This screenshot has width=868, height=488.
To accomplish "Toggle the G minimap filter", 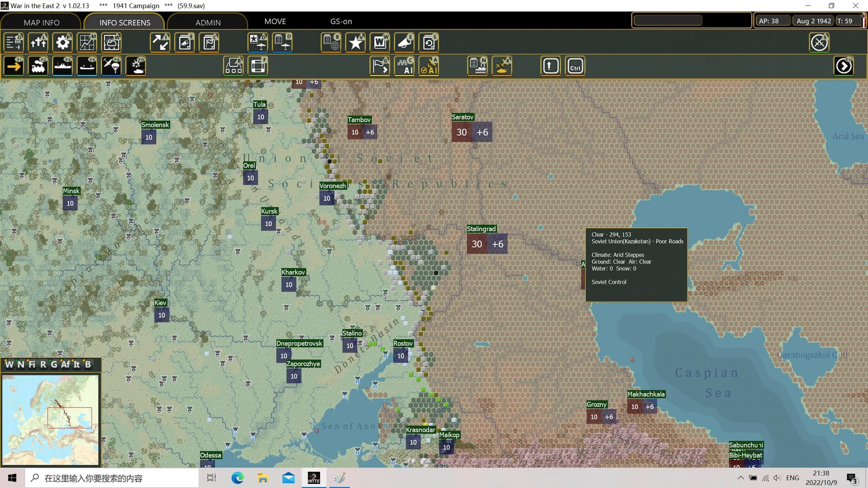I will (x=54, y=364).
